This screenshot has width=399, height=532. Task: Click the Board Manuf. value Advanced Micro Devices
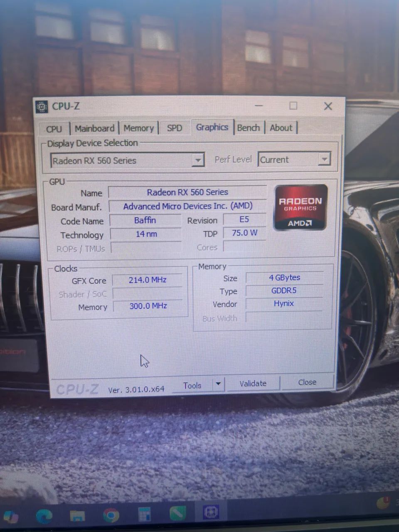coord(187,206)
